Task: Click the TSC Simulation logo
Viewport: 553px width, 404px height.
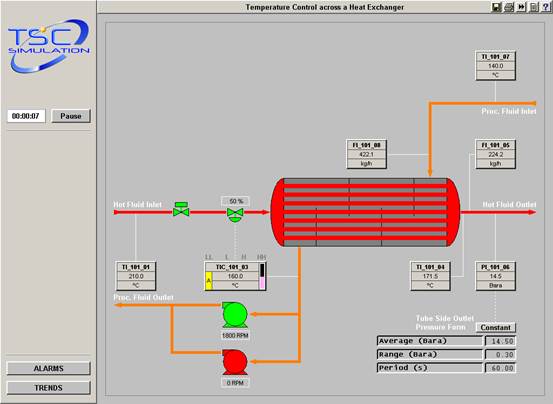Action: [x=48, y=46]
